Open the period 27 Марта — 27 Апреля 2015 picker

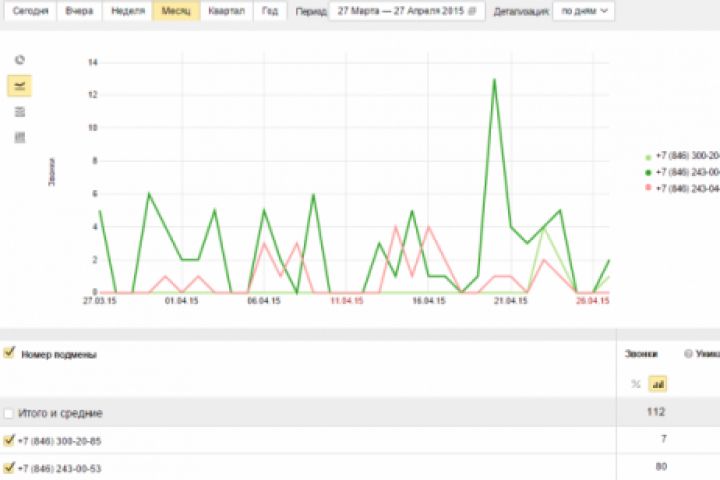(407, 11)
